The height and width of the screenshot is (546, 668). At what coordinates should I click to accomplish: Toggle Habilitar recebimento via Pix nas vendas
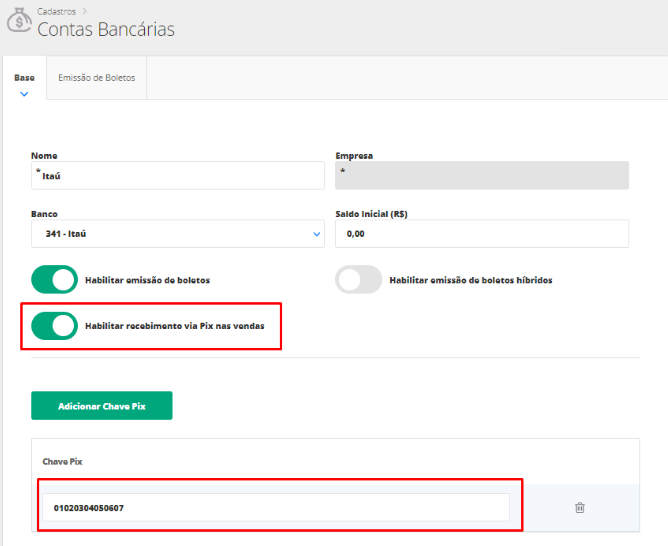(x=55, y=326)
